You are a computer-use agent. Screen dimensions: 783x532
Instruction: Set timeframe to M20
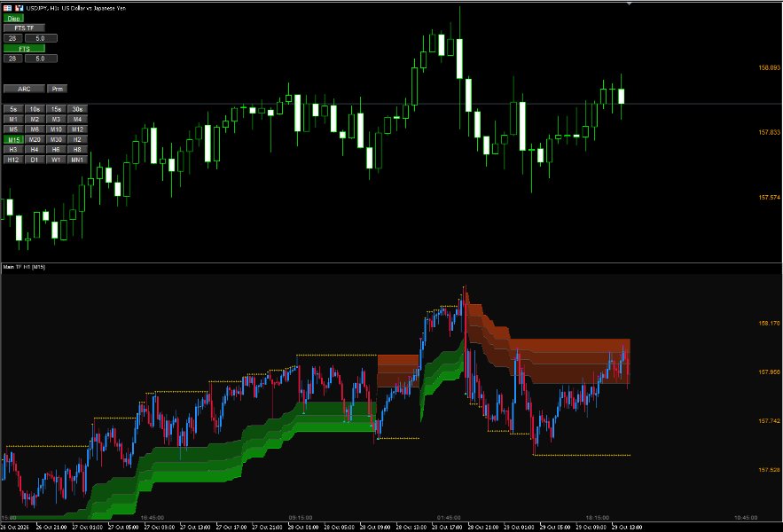[35, 140]
